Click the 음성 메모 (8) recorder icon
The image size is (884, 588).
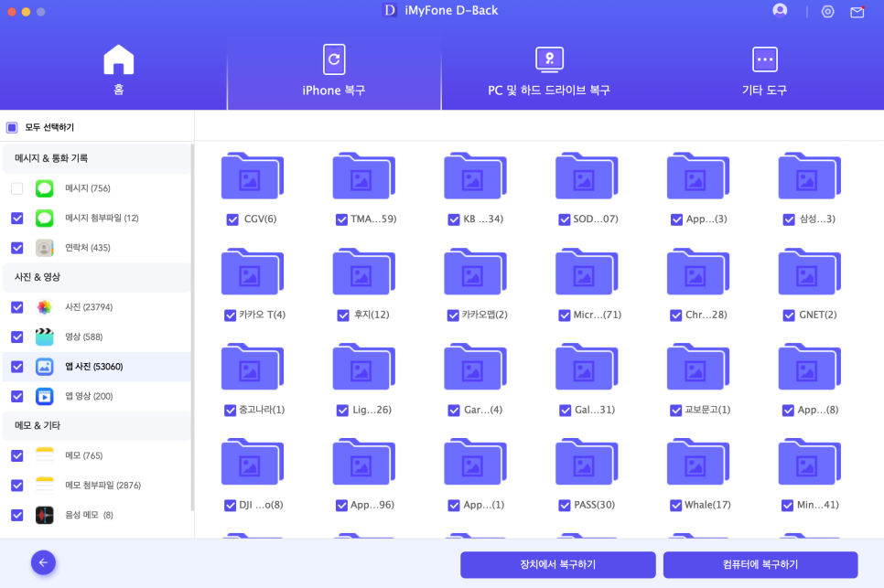pos(45,515)
